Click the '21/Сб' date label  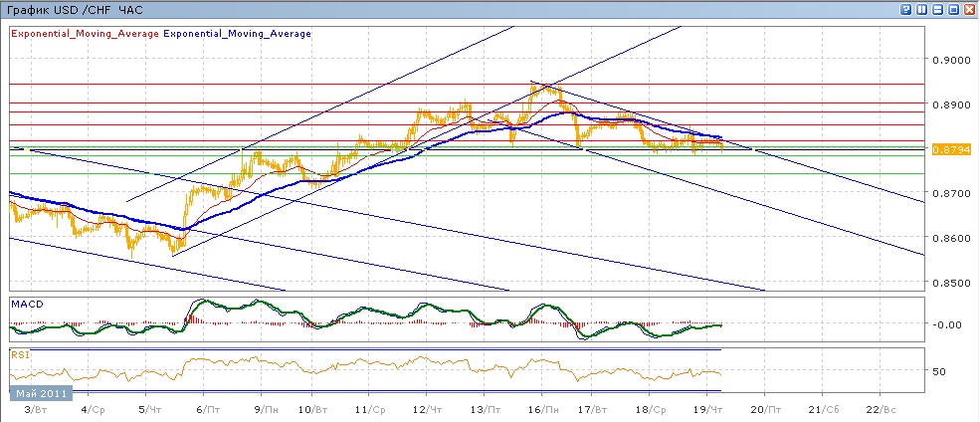click(x=823, y=410)
